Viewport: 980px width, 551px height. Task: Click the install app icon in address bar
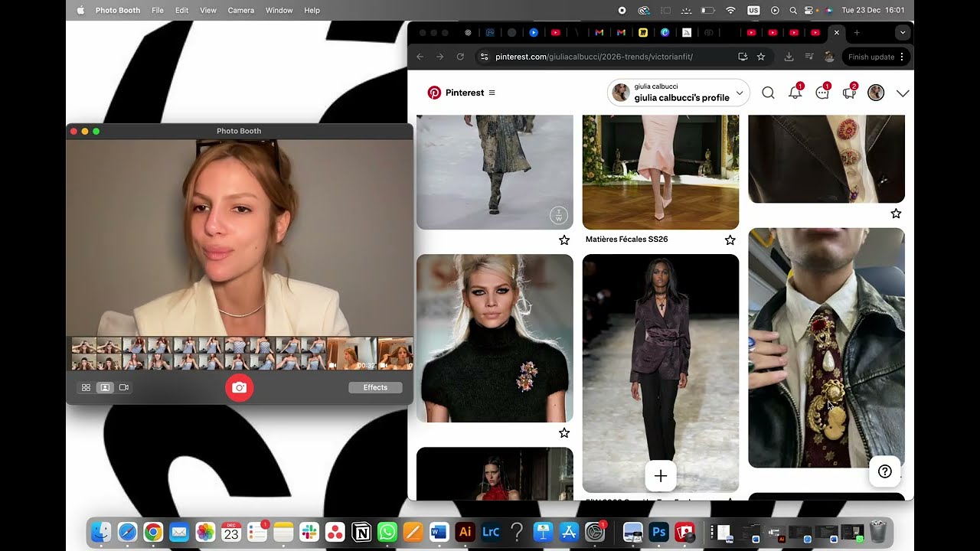[743, 57]
